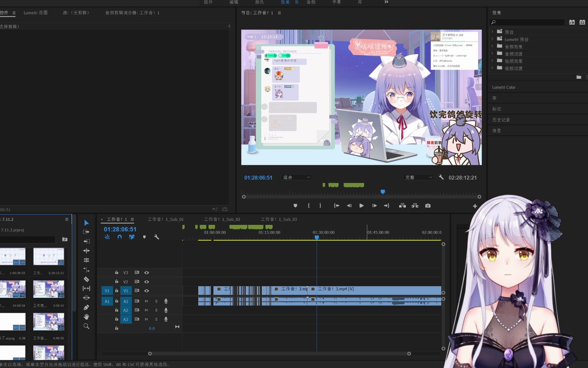Step back one frame
This screenshot has height=368, width=588.
349,206
